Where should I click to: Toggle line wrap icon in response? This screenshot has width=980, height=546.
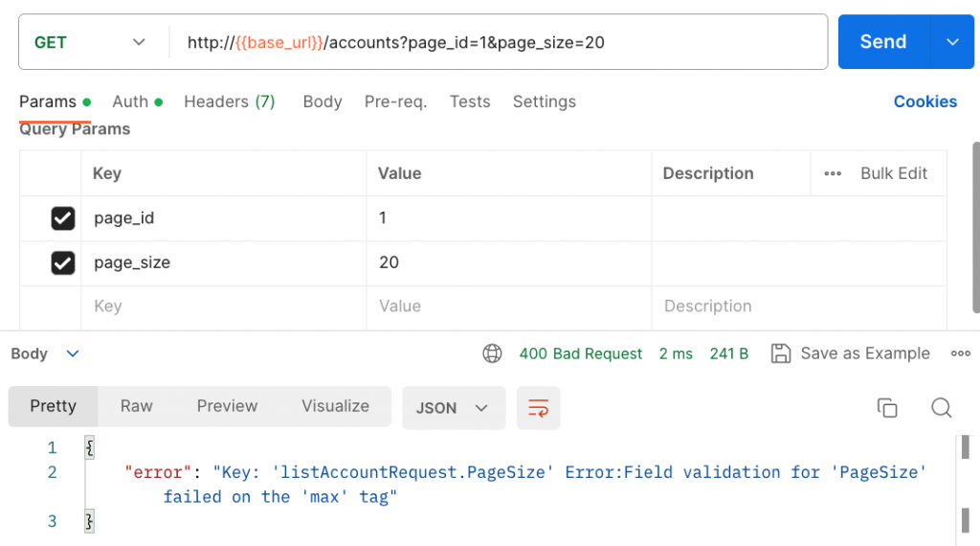click(538, 408)
